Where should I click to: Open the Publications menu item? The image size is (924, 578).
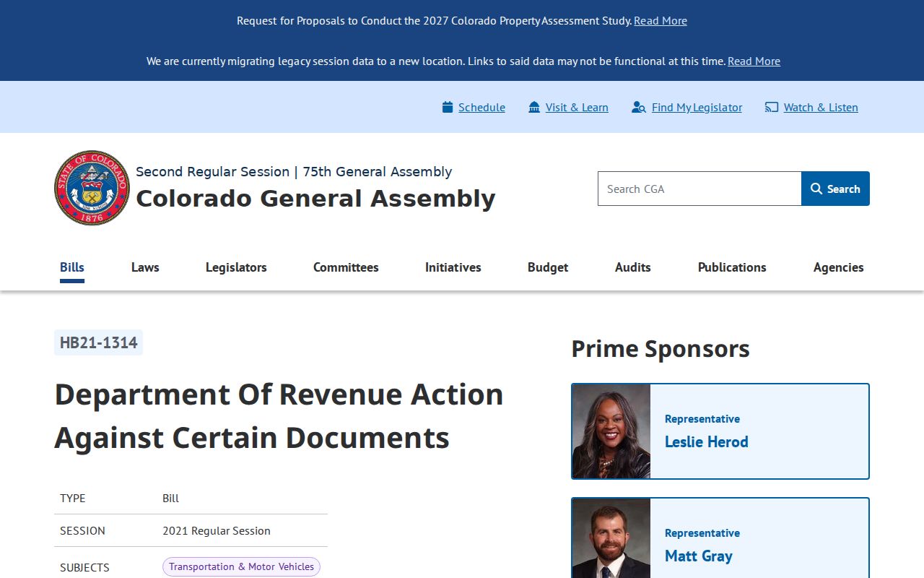(x=732, y=267)
